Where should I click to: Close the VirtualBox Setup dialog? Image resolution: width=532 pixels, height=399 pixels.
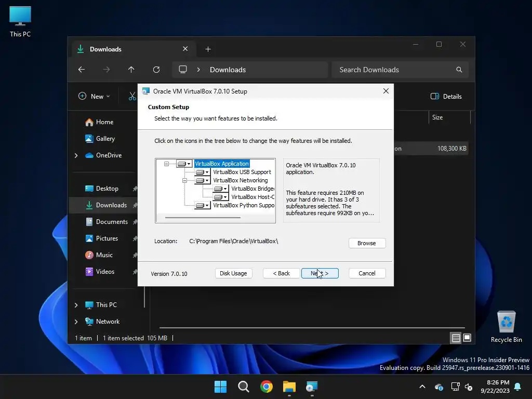point(386,91)
